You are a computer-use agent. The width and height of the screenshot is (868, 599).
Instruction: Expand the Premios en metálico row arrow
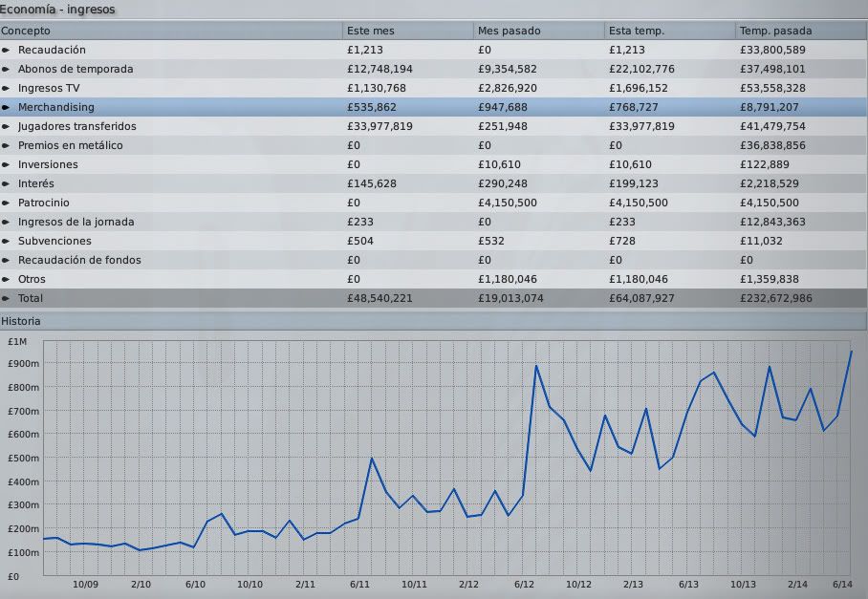coord(6,145)
